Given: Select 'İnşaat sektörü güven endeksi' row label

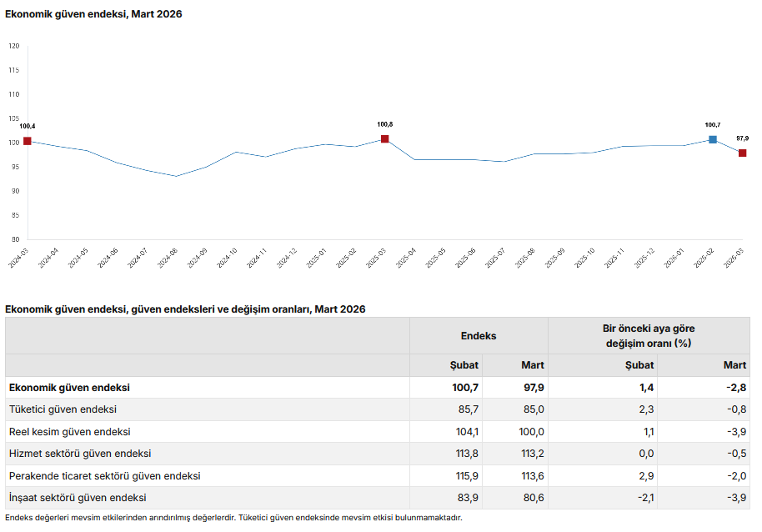Looking at the screenshot, I should (x=78, y=498).
